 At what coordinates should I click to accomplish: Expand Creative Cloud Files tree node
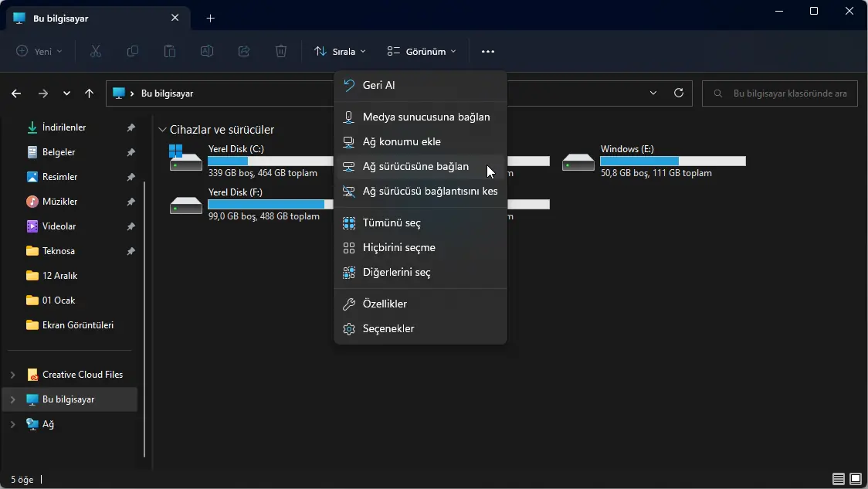point(12,375)
